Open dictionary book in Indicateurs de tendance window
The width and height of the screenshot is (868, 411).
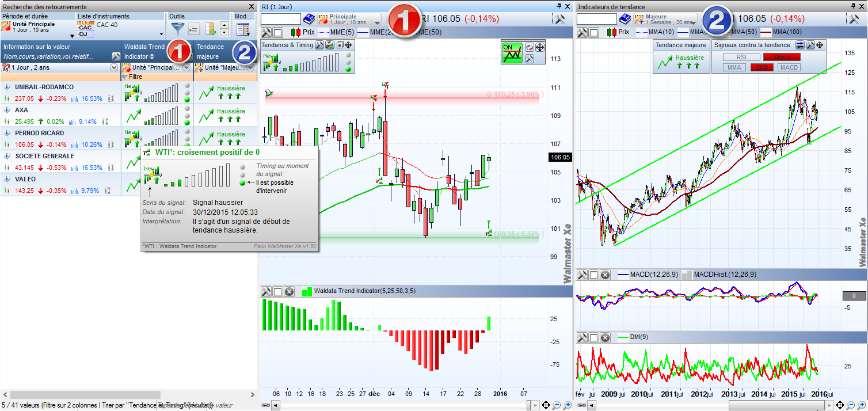click(625, 19)
